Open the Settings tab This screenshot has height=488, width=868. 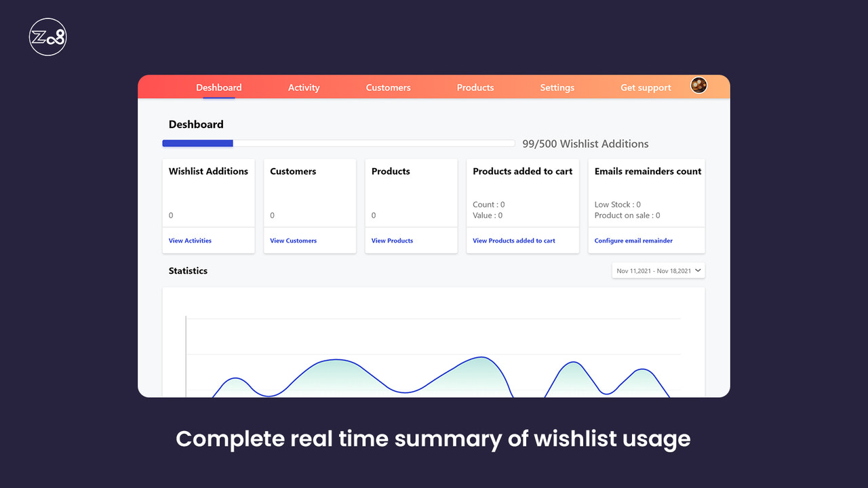(x=557, y=87)
